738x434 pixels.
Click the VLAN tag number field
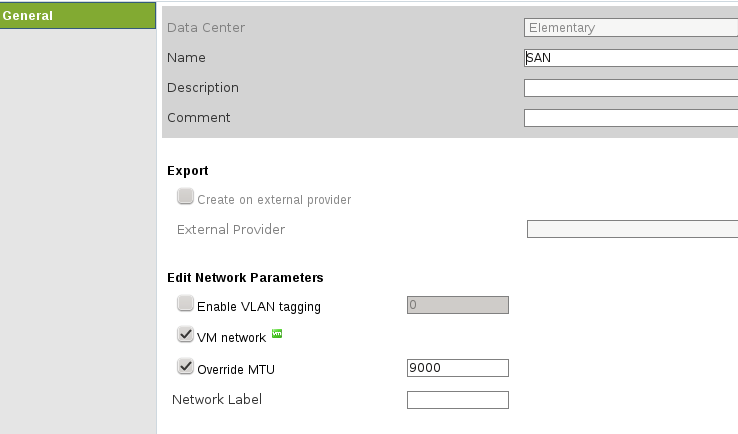pyautogui.click(x=458, y=305)
